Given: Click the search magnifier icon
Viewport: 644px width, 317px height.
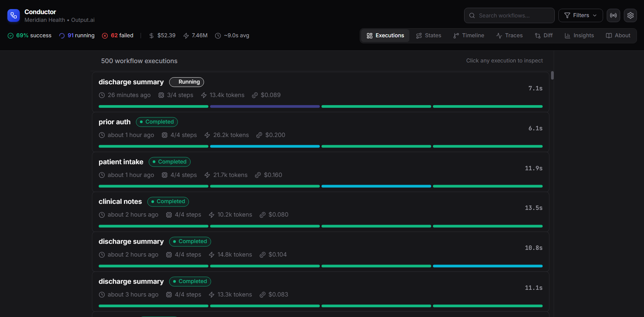Looking at the screenshot, I should coord(472,15).
